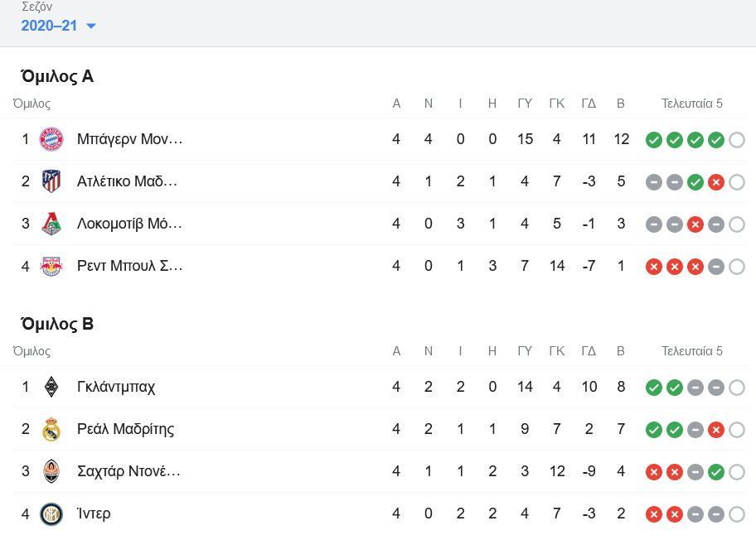This screenshot has height=540, width=756.
Task: Click the Ίντερ team name
Action: (94, 513)
